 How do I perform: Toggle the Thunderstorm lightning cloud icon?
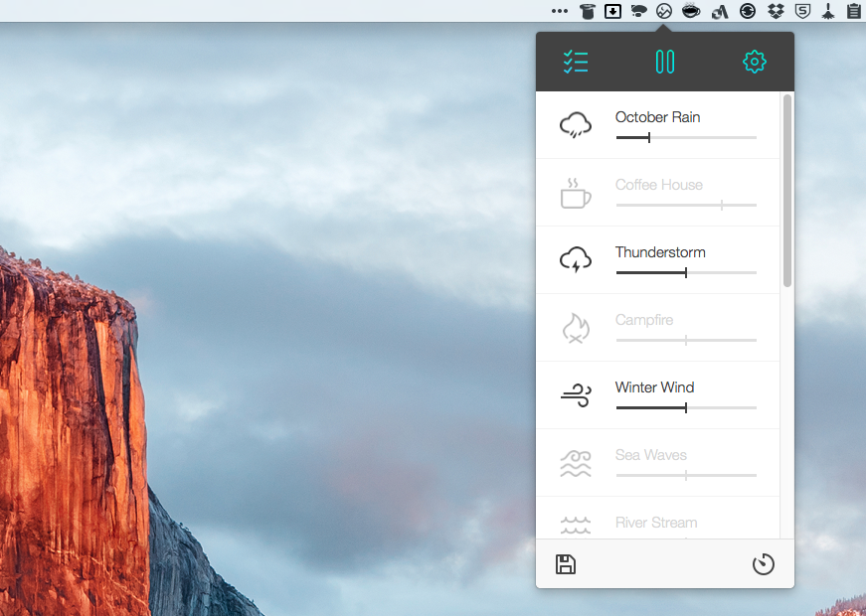[x=576, y=259]
